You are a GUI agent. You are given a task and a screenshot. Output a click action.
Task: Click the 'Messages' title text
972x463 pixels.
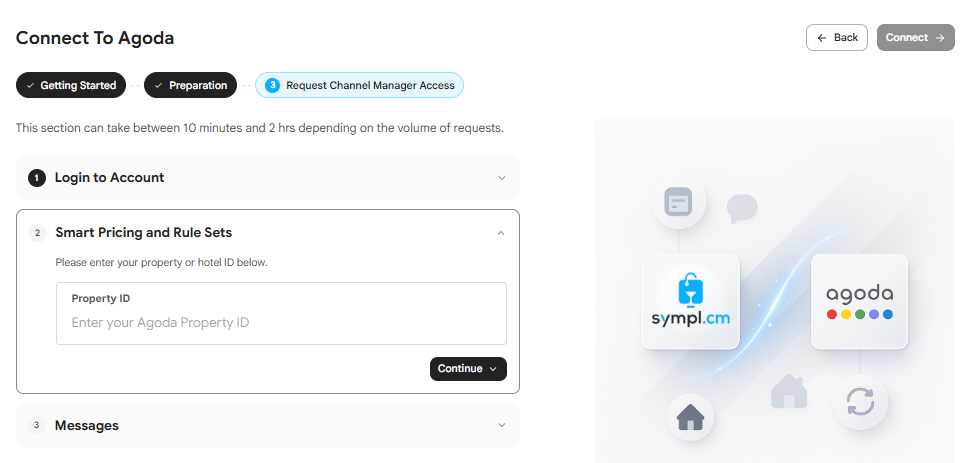point(87,425)
